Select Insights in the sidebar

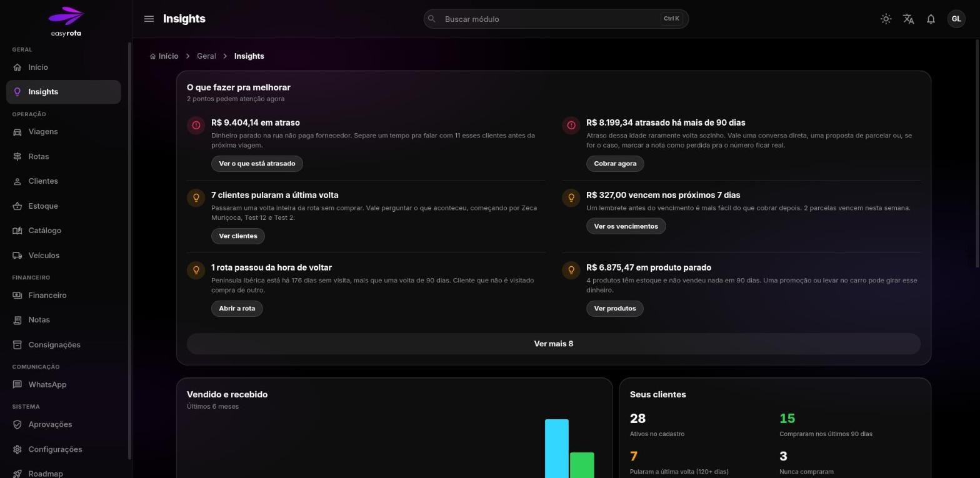coord(63,92)
